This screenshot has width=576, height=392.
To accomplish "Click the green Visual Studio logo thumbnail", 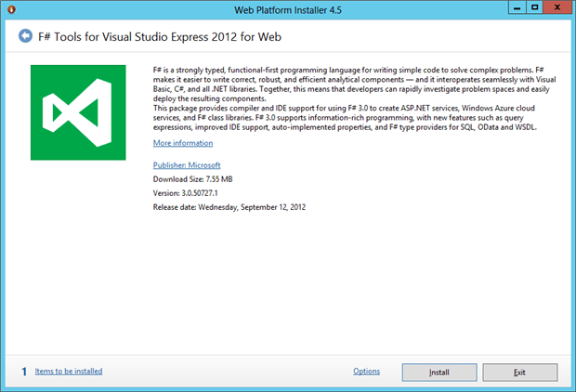I will [x=78, y=112].
